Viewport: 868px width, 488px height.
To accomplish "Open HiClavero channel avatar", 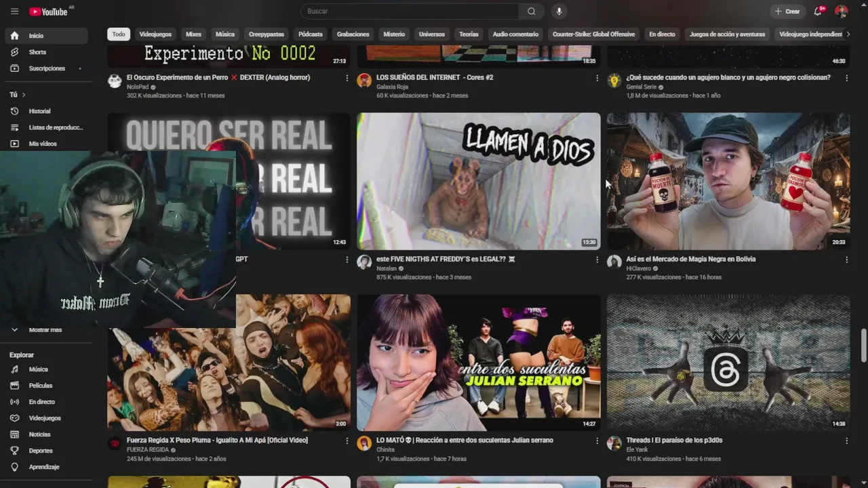I will pyautogui.click(x=614, y=262).
